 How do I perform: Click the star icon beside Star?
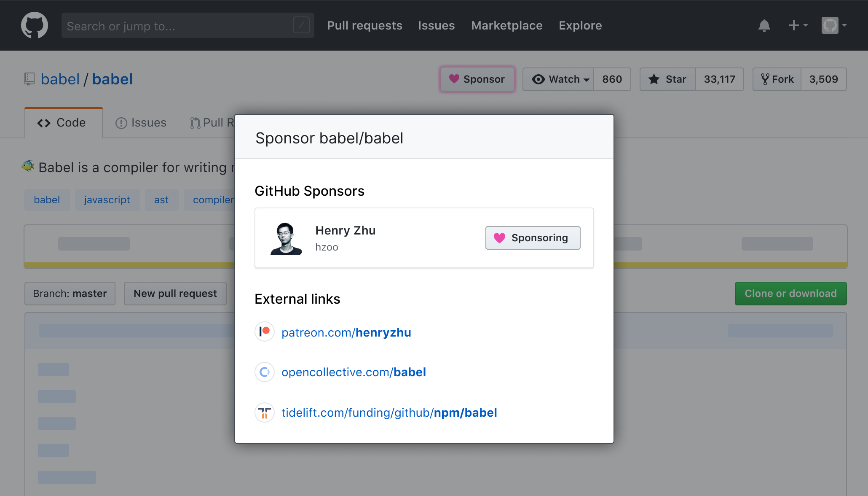pyautogui.click(x=654, y=79)
